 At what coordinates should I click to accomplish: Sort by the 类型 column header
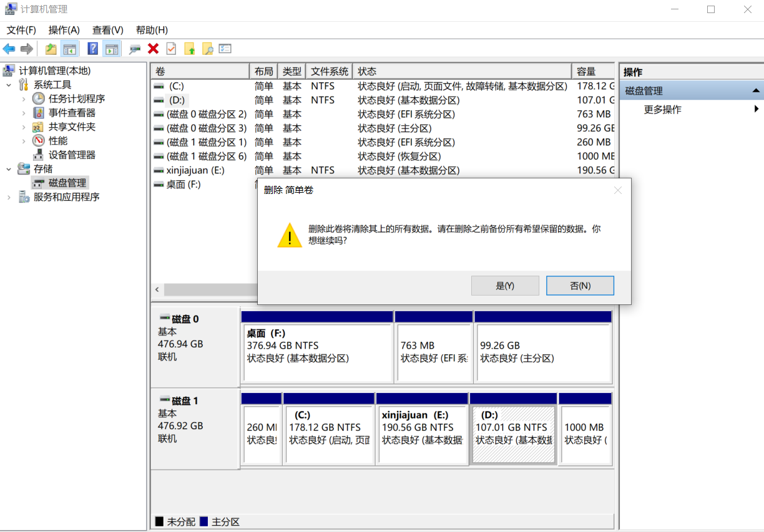pos(292,71)
